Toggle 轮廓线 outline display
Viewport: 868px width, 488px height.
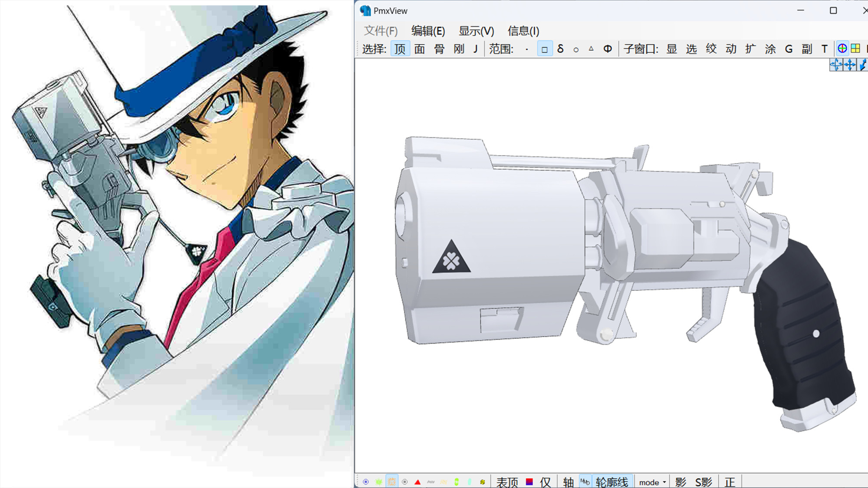pyautogui.click(x=612, y=482)
